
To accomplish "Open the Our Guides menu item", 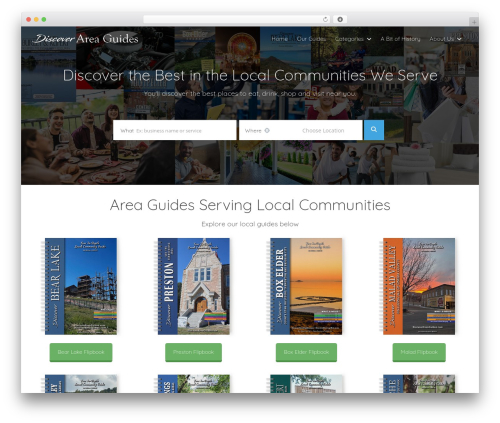I will [x=311, y=39].
